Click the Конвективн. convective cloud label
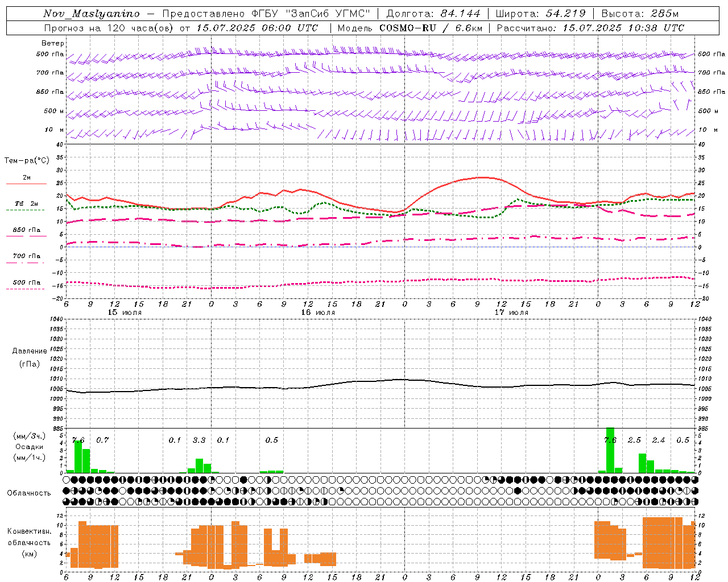 [x=29, y=531]
